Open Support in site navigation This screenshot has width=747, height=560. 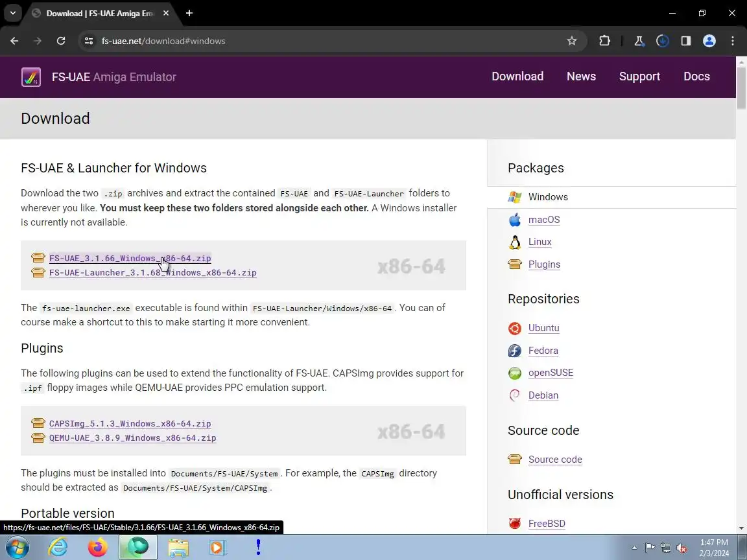[x=639, y=76]
